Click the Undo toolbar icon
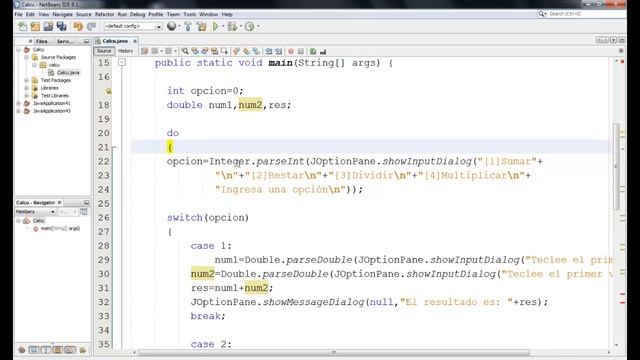 [78, 27]
